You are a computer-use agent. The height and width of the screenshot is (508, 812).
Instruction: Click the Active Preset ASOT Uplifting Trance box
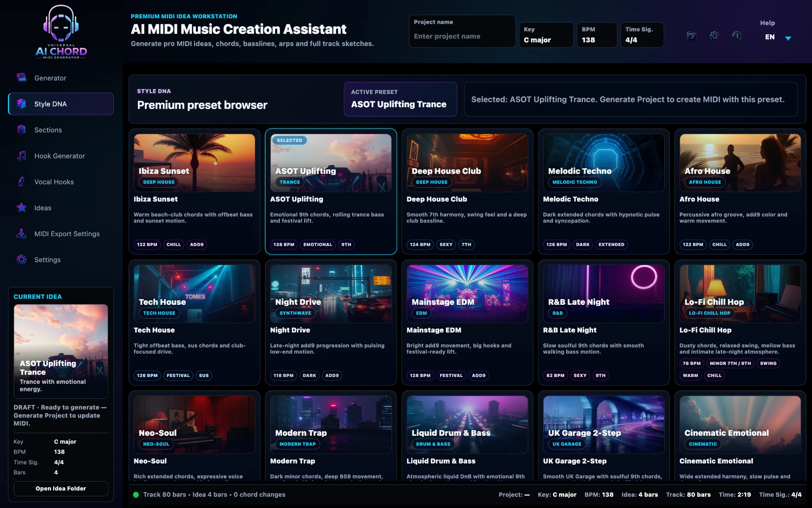(400, 99)
